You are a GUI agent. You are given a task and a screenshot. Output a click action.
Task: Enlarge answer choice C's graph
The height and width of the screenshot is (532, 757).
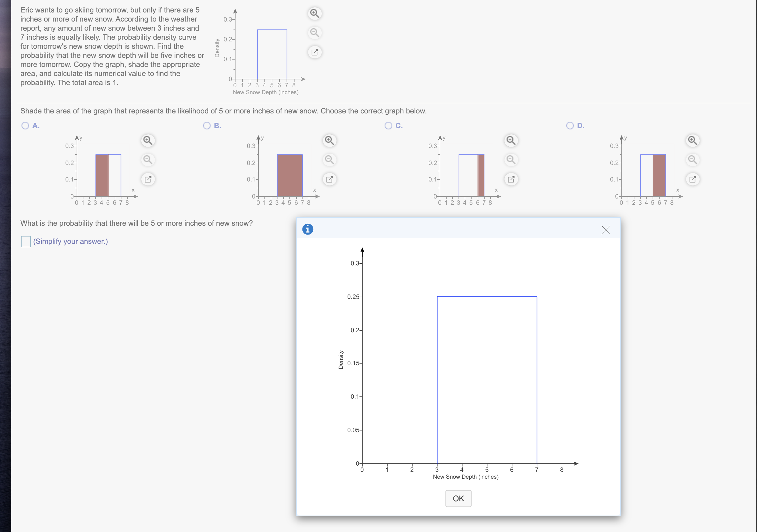(x=511, y=179)
